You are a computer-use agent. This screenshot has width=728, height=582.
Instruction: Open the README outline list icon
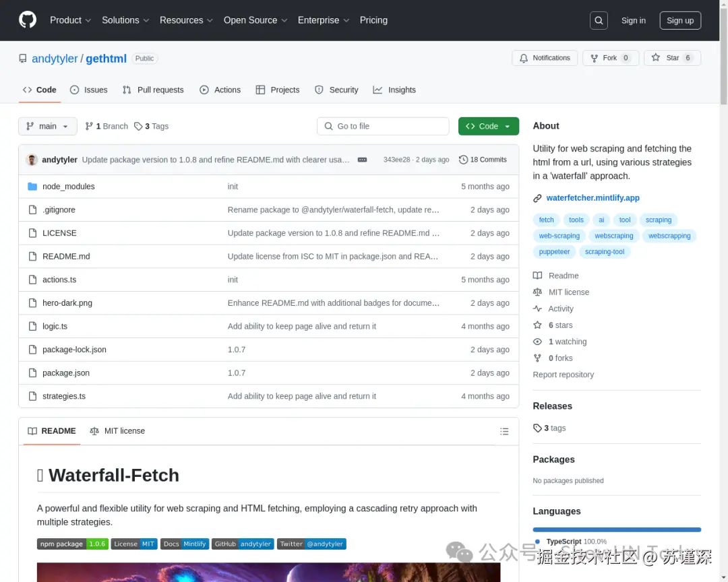pyautogui.click(x=504, y=431)
